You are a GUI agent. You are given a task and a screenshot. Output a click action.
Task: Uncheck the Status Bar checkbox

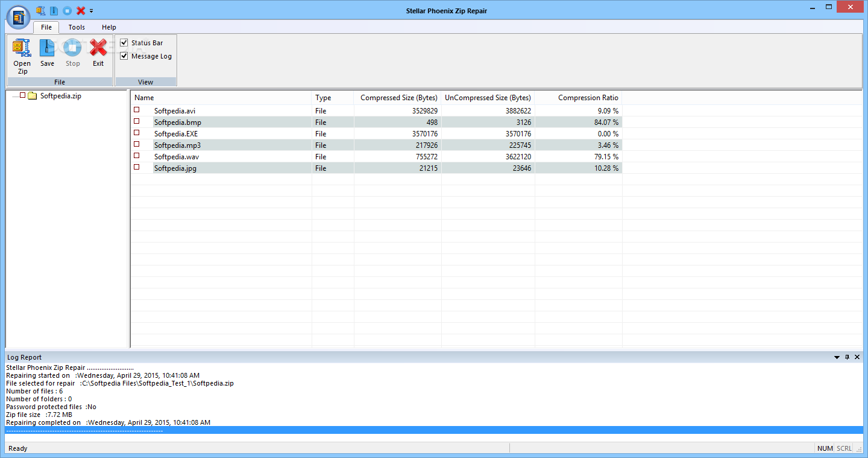[x=124, y=43]
